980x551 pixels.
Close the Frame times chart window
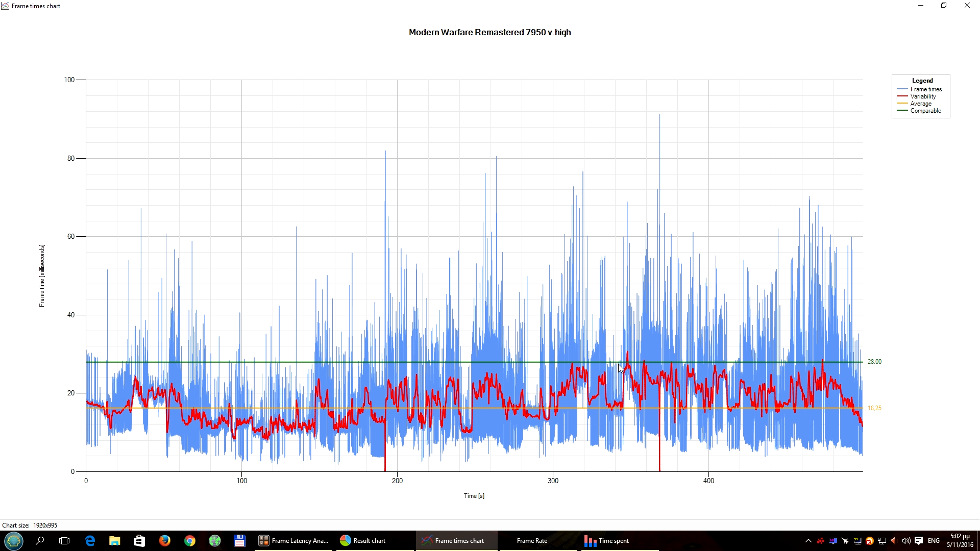(x=967, y=6)
